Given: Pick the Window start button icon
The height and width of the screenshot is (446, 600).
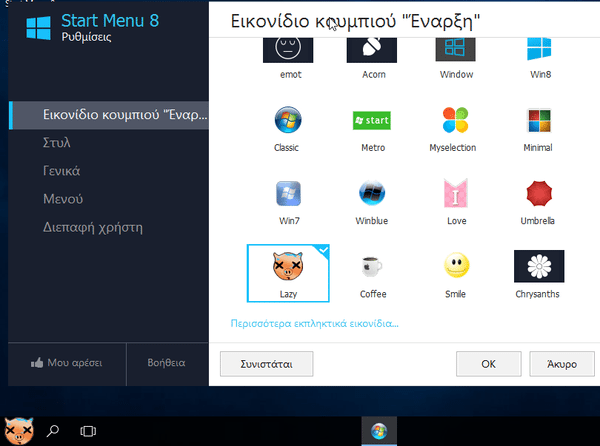Looking at the screenshot, I should pyautogui.click(x=455, y=50).
